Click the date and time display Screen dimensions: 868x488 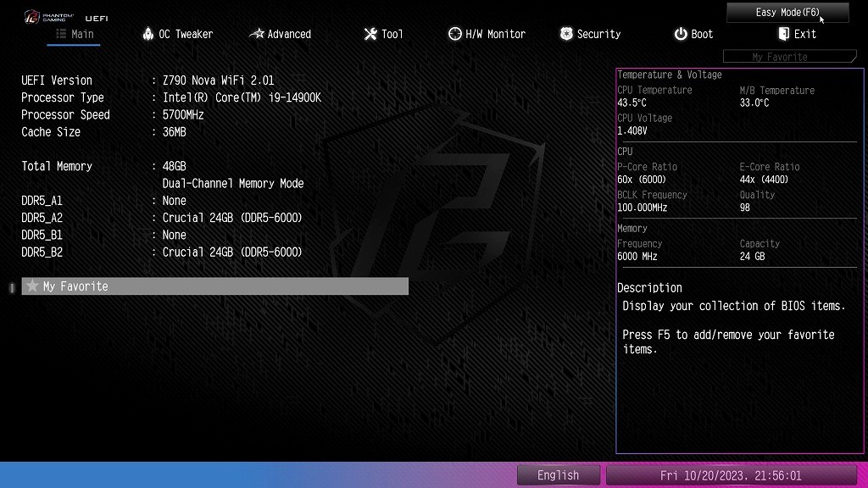click(x=731, y=475)
